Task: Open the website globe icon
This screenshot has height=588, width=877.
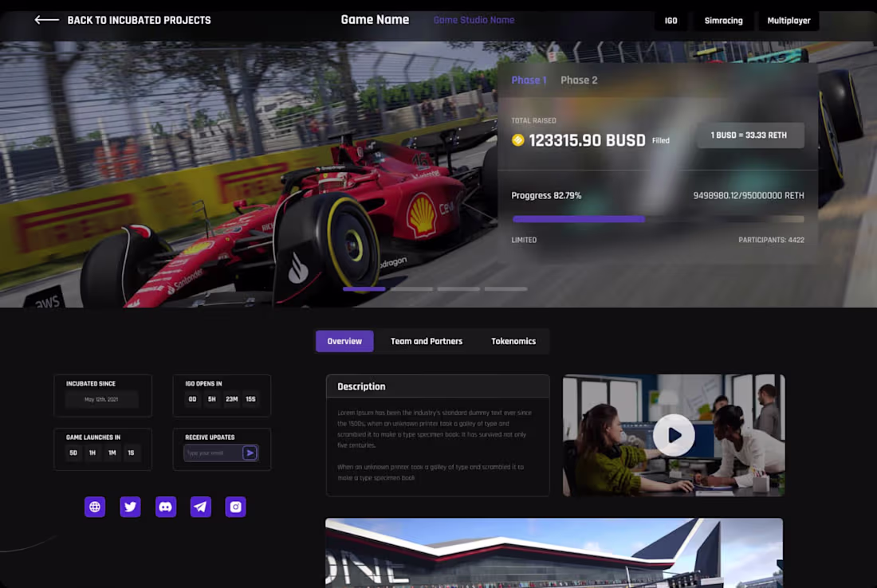Action: pos(95,507)
